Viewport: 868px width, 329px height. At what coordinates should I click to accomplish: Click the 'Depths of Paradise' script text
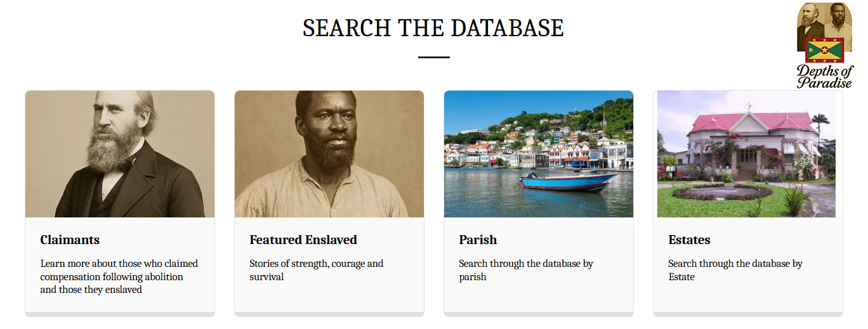coord(825,76)
